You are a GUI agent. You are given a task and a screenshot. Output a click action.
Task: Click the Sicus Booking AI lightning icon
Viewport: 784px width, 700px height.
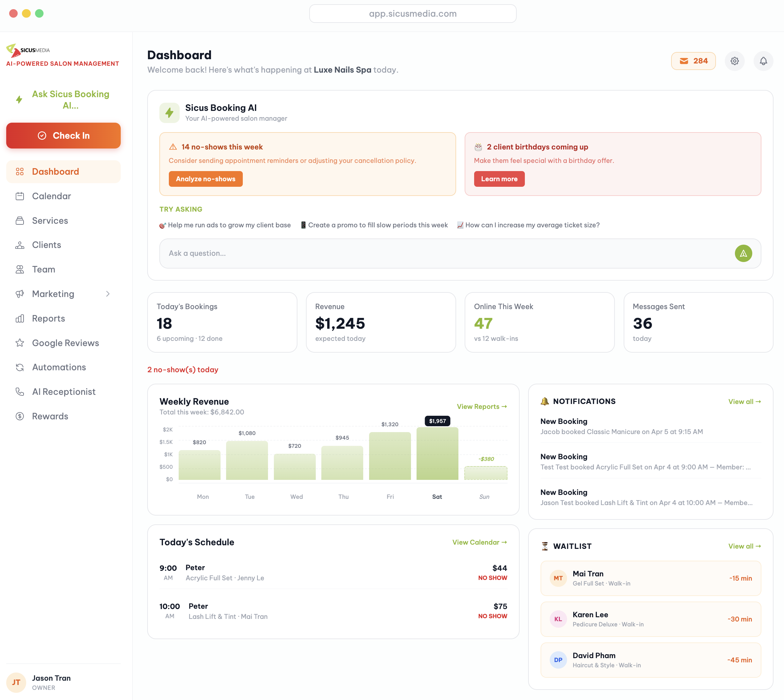tap(169, 113)
